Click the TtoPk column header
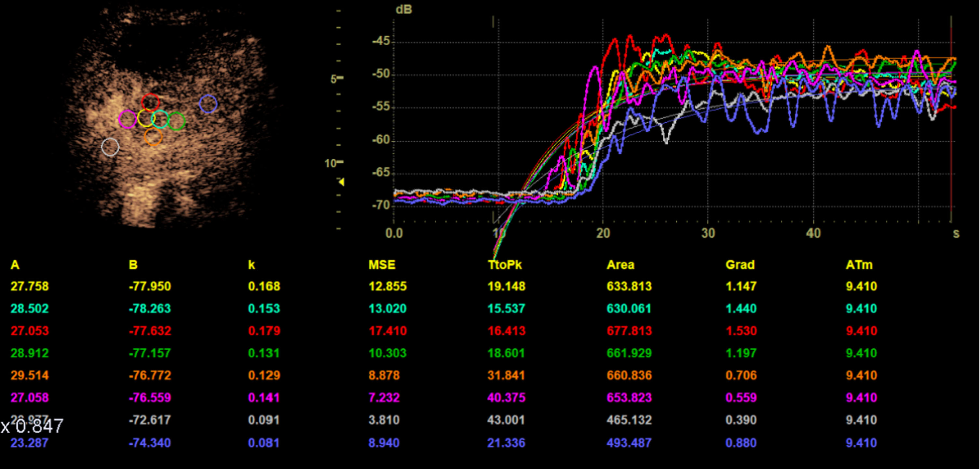The width and height of the screenshot is (980, 469). pyautogui.click(x=505, y=265)
